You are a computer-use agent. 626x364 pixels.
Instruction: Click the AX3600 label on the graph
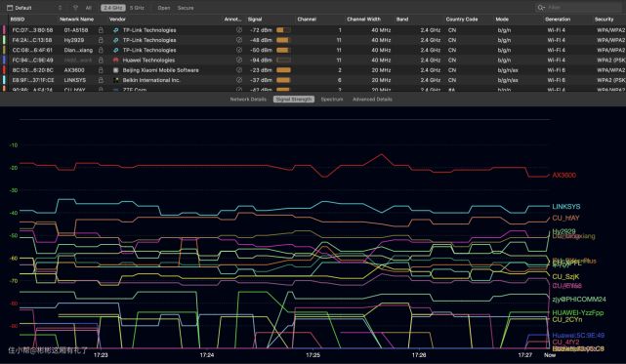pyautogui.click(x=563, y=175)
